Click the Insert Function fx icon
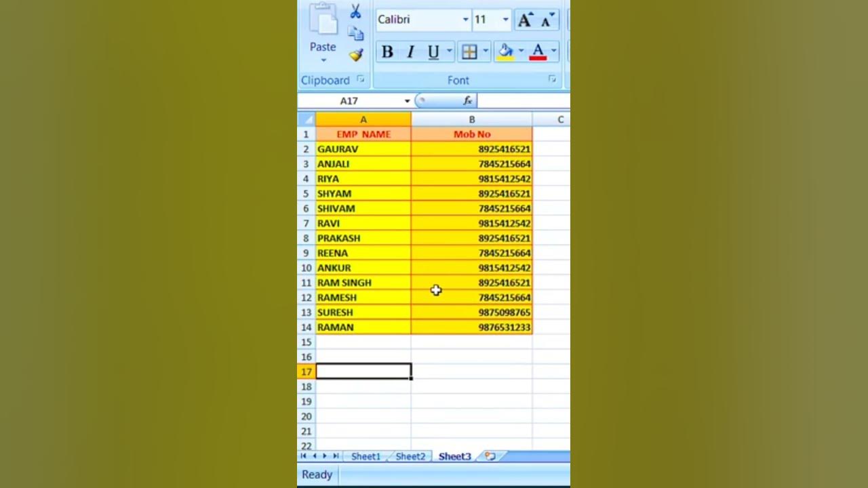 (467, 101)
